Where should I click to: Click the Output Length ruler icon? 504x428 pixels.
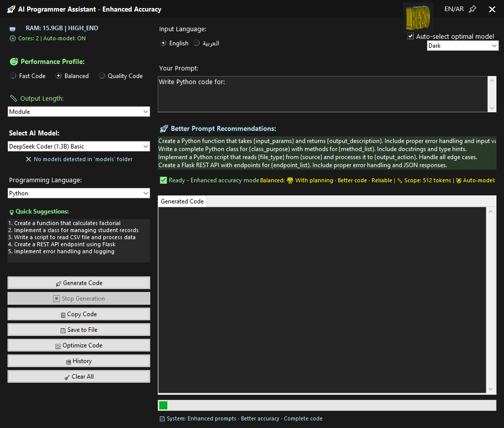[x=14, y=99]
